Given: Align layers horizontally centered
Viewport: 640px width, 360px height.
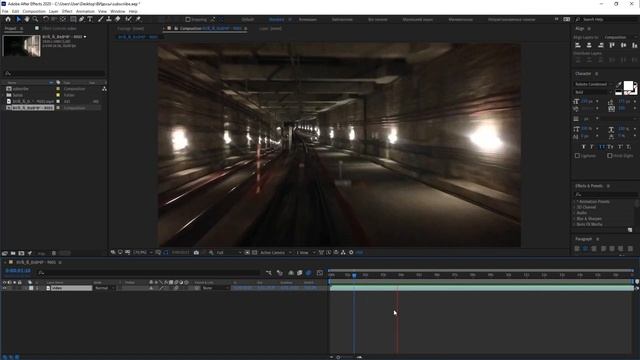Looking at the screenshot, I should click(x=589, y=45).
